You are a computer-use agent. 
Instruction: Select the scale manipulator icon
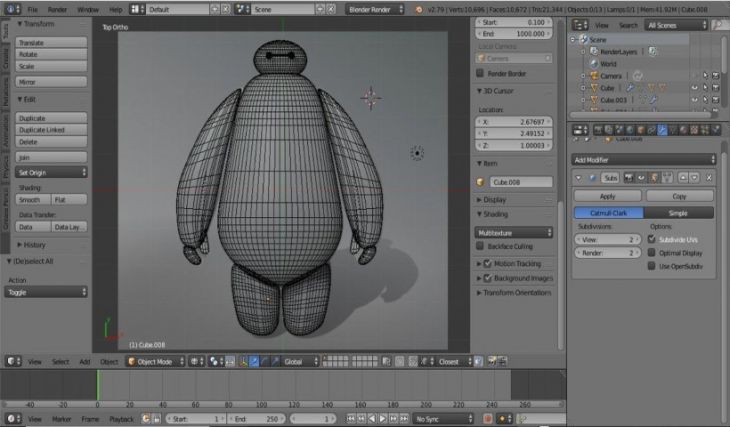coord(275,361)
